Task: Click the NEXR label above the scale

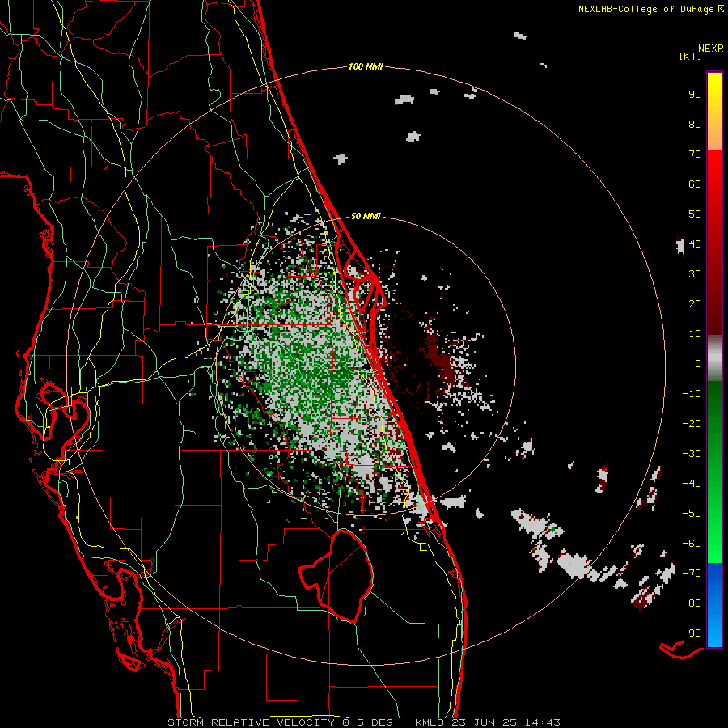Action: pos(711,49)
